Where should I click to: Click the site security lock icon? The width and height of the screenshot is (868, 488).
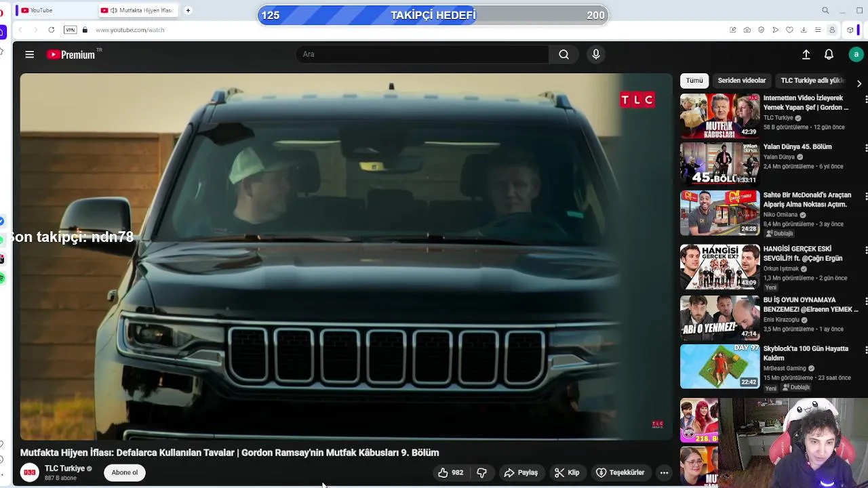(85, 30)
